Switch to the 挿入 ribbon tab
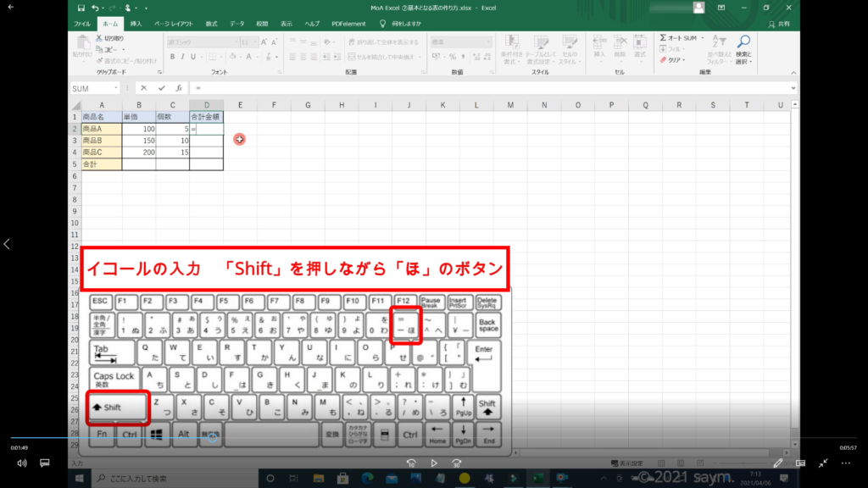The image size is (868, 488). tap(136, 24)
